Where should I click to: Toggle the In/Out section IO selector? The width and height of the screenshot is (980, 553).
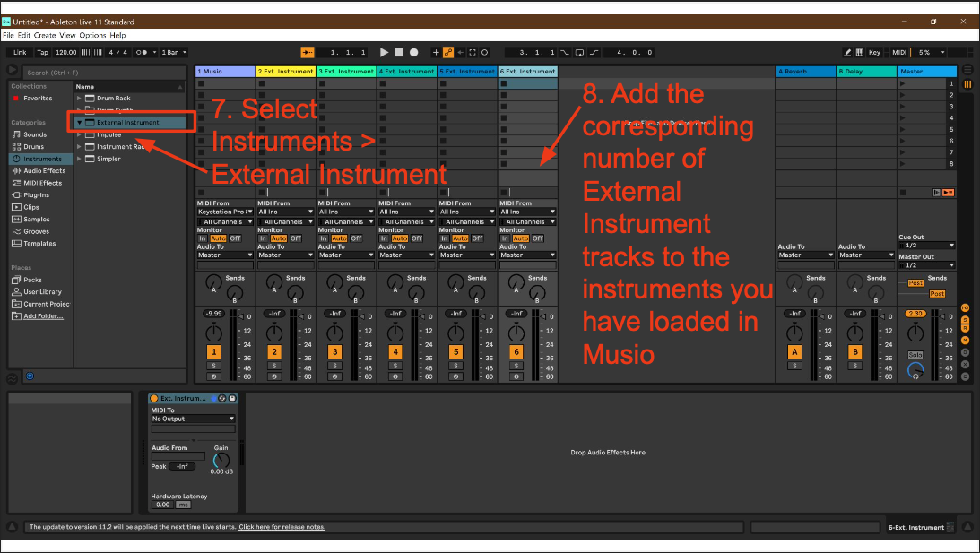[x=965, y=308]
